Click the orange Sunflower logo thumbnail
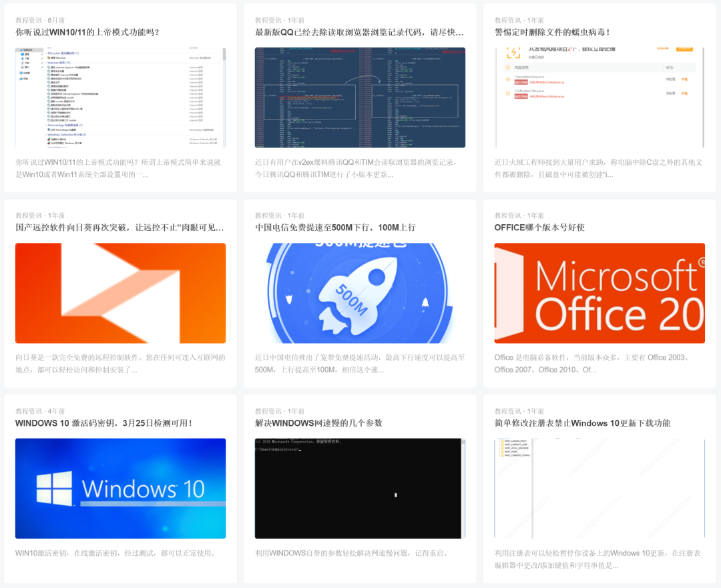This screenshot has height=588, width=721. [x=120, y=293]
